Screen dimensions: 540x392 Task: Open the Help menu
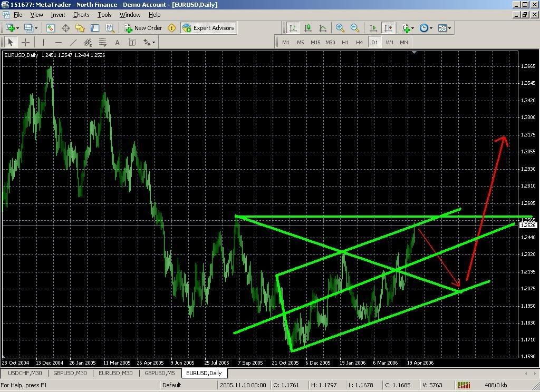click(155, 15)
